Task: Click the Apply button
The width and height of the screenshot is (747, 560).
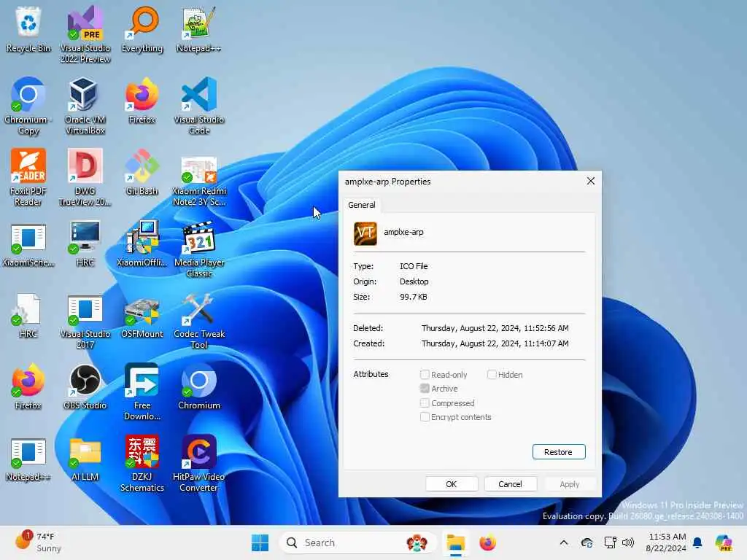Action: pos(569,484)
